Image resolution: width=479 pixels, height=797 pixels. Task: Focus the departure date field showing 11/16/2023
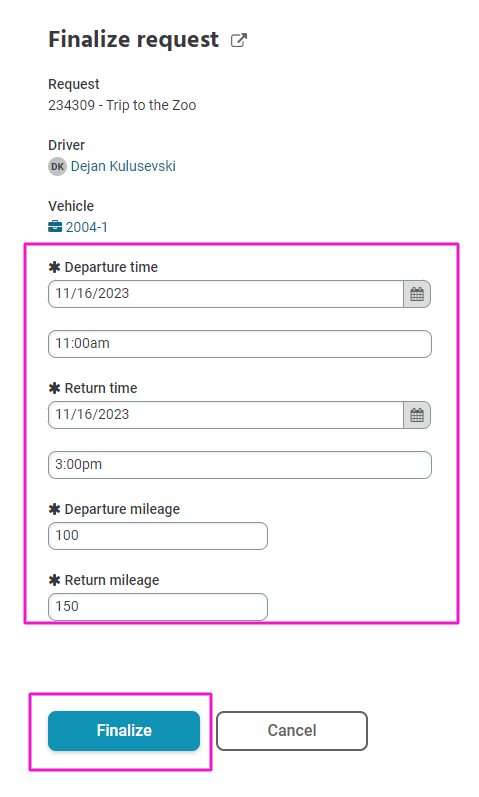point(226,294)
